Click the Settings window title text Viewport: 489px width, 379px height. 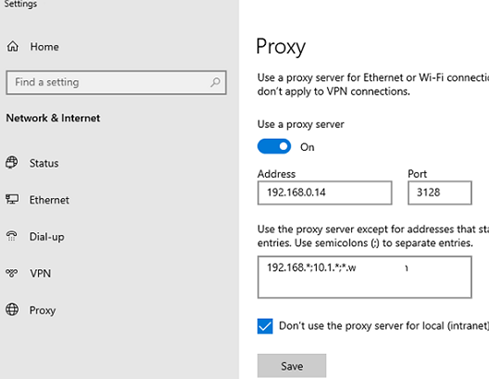(21, 4)
